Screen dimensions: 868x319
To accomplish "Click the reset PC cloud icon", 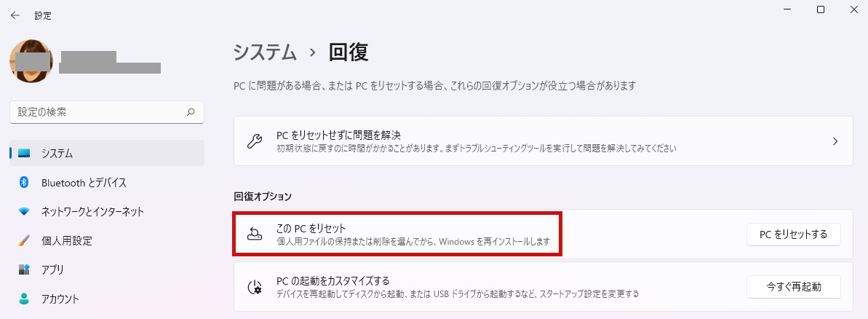I will click(254, 235).
